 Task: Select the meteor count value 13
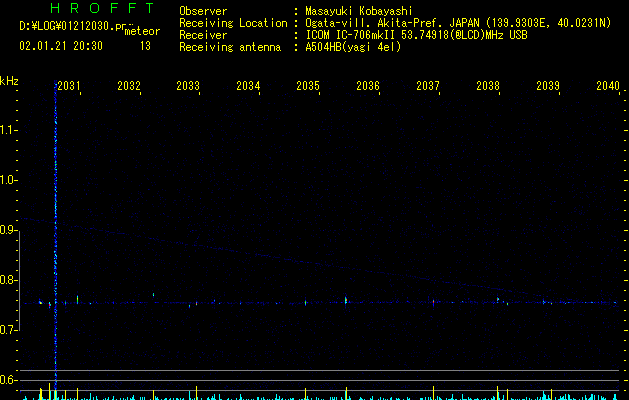point(145,46)
